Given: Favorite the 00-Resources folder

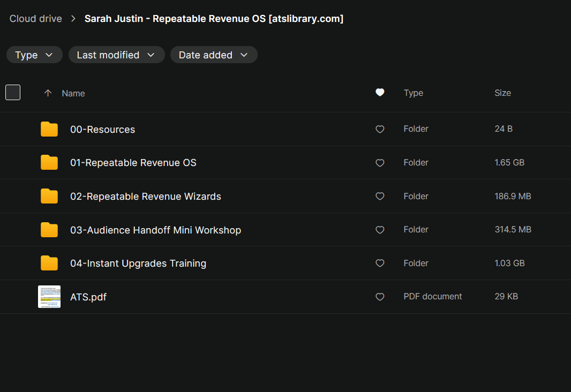Looking at the screenshot, I should click(x=380, y=129).
